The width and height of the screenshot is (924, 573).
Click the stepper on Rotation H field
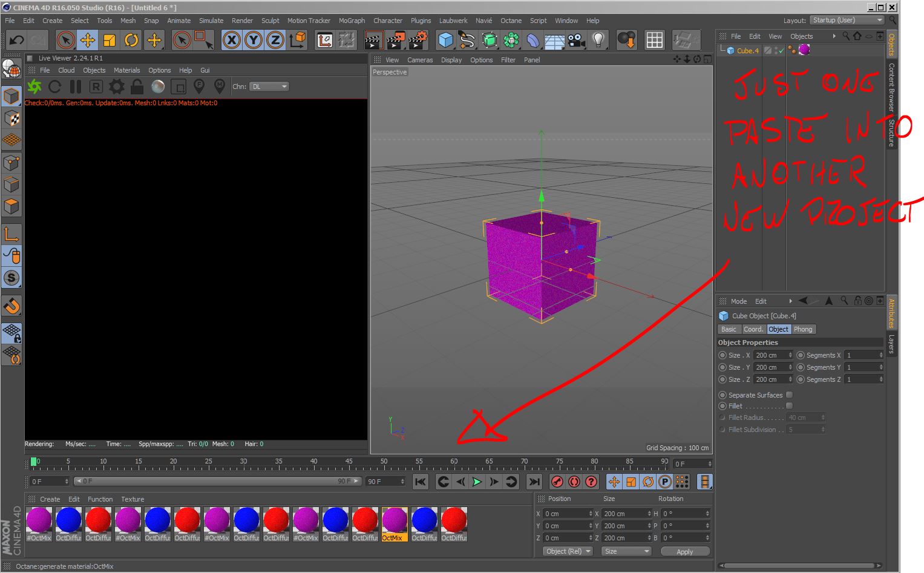(707, 514)
